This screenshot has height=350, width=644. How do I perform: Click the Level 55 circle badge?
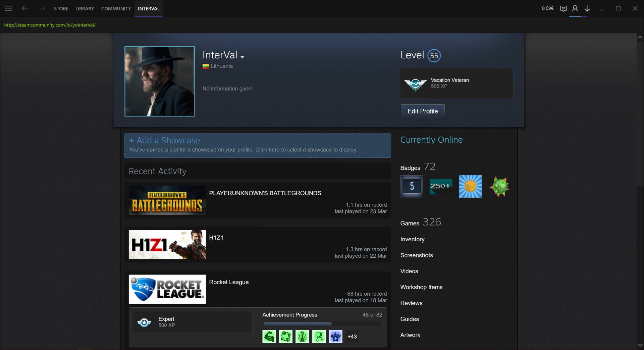pyautogui.click(x=434, y=56)
